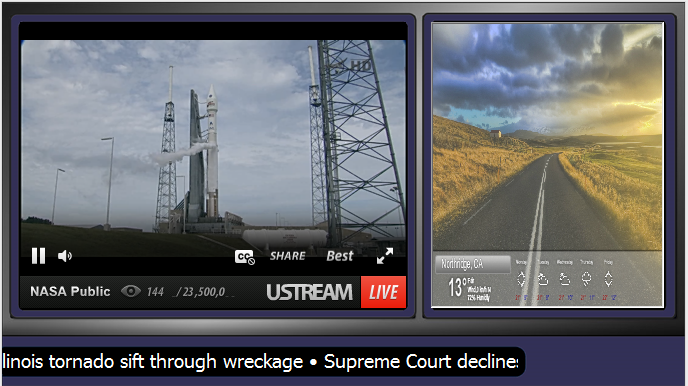Click the red LIVE indicator
Viewport: 688px width, 386px height.
pos(383,292)
